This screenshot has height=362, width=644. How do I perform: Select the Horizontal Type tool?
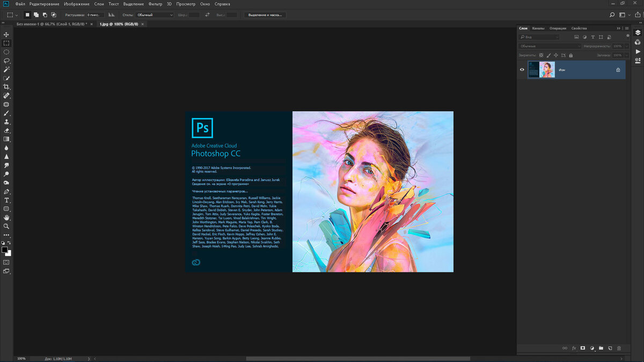pos(6,200)
